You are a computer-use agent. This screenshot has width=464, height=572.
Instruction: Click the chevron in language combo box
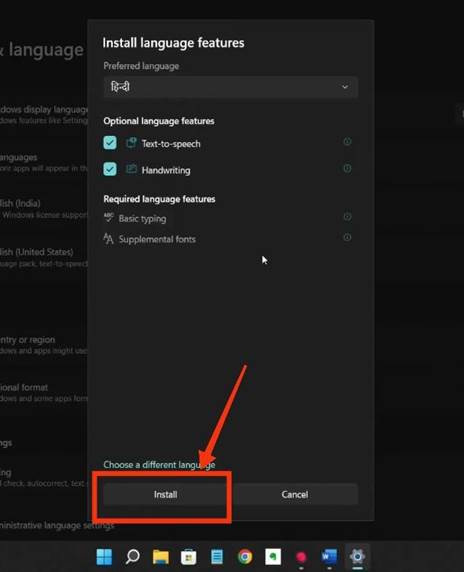(345, 87)
